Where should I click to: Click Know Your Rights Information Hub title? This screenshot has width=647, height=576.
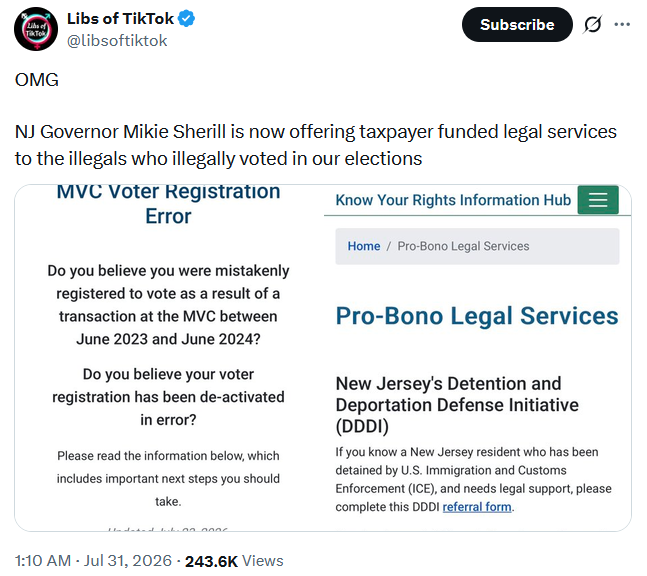(453, 200)
